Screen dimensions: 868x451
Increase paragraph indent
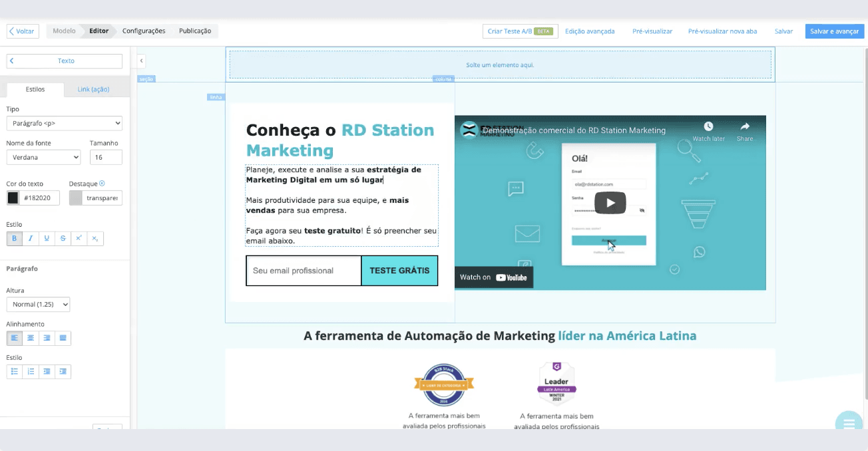coord(63,371)
